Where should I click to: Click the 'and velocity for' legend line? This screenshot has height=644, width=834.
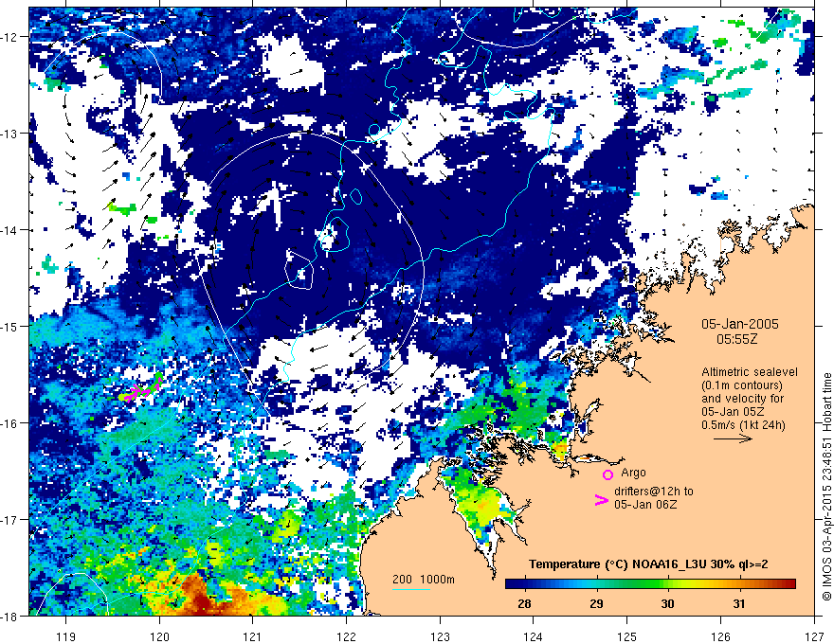[x=742, y=399]
